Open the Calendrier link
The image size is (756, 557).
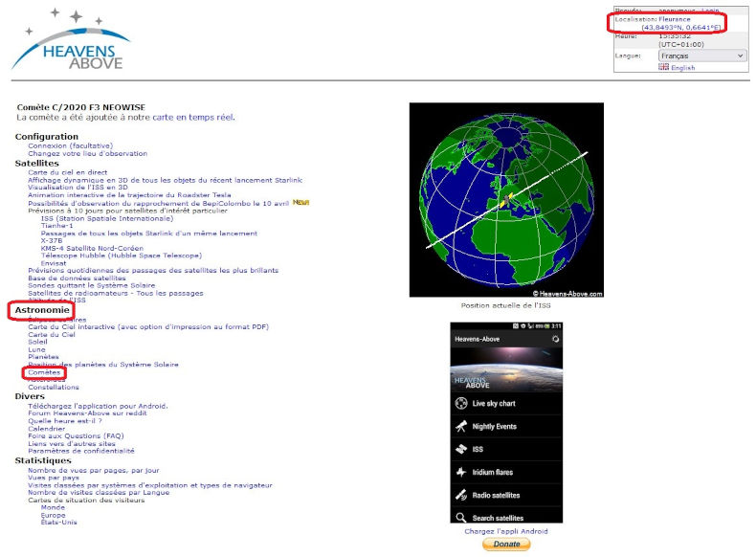[x=46, y=428]
